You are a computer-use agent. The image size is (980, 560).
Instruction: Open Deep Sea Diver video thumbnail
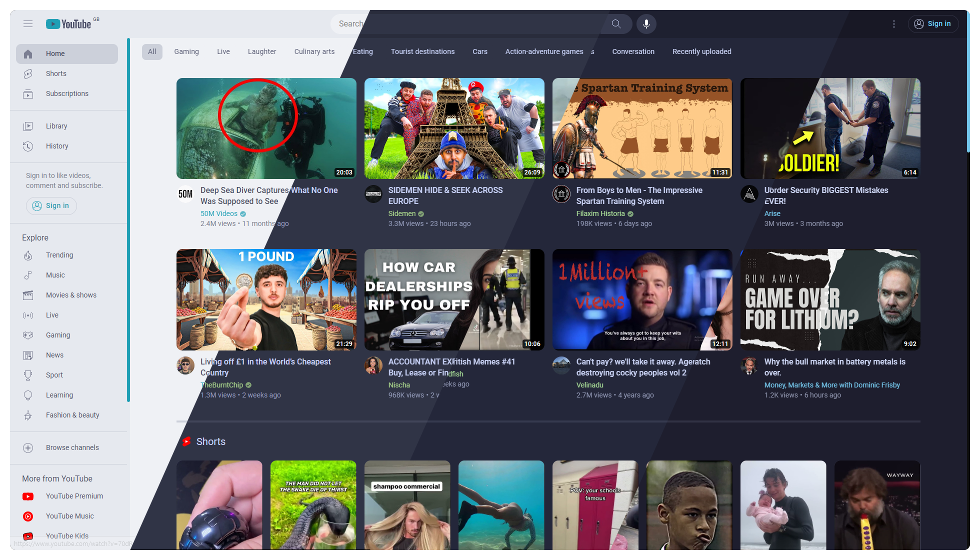(x=266, y=128)
